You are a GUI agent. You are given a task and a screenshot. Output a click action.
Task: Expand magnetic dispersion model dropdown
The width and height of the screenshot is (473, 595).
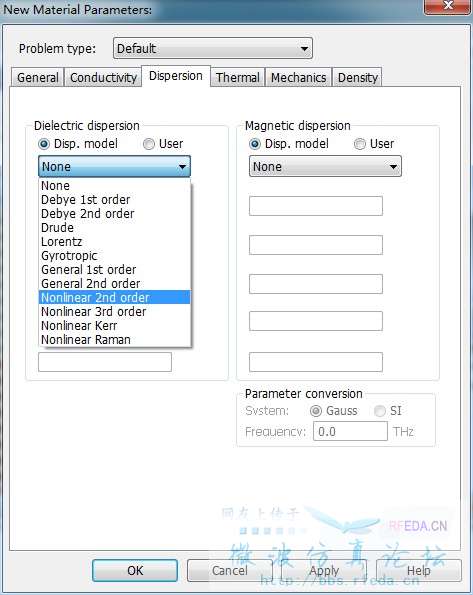(325, 166)
